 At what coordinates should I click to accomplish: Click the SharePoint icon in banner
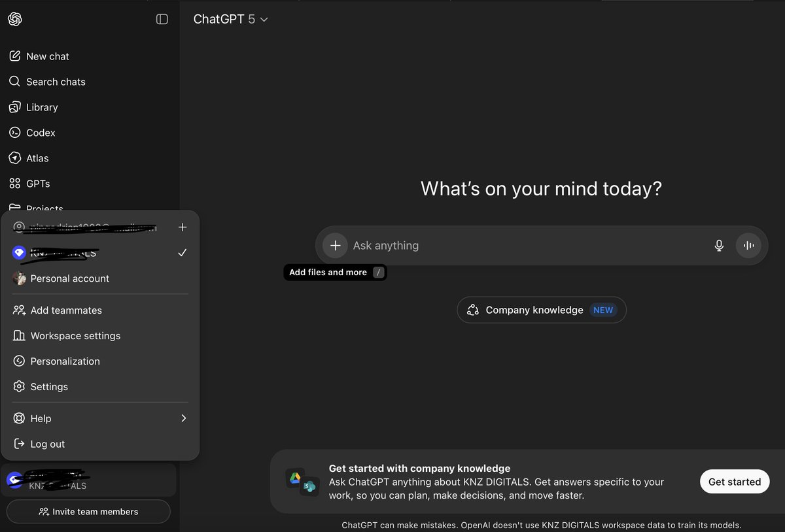(x=309, y=486)
